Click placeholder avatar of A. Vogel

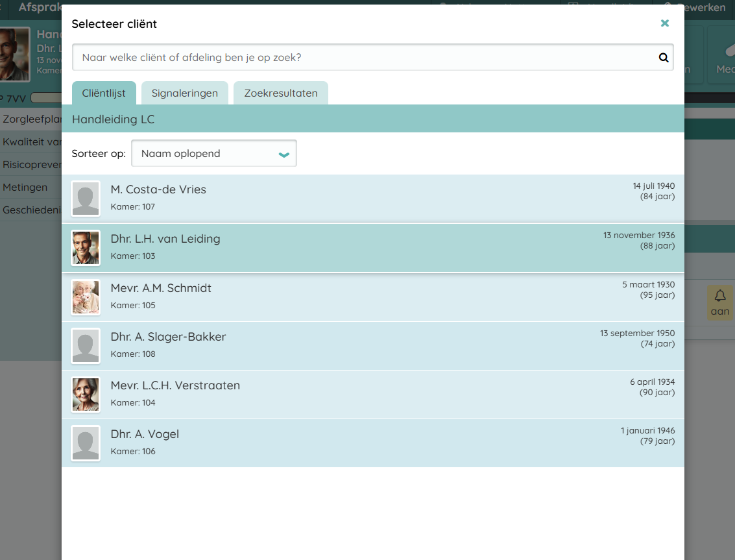[x=86, y=443]
